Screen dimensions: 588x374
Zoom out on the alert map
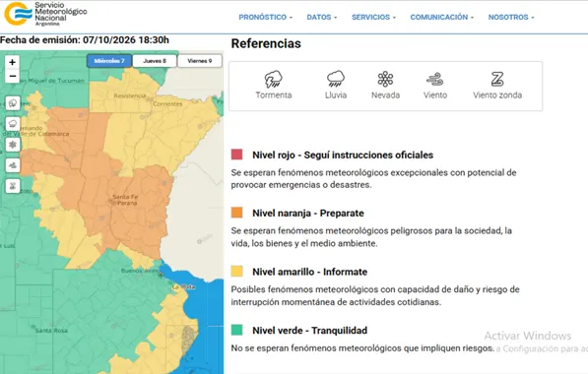(13, 76)
